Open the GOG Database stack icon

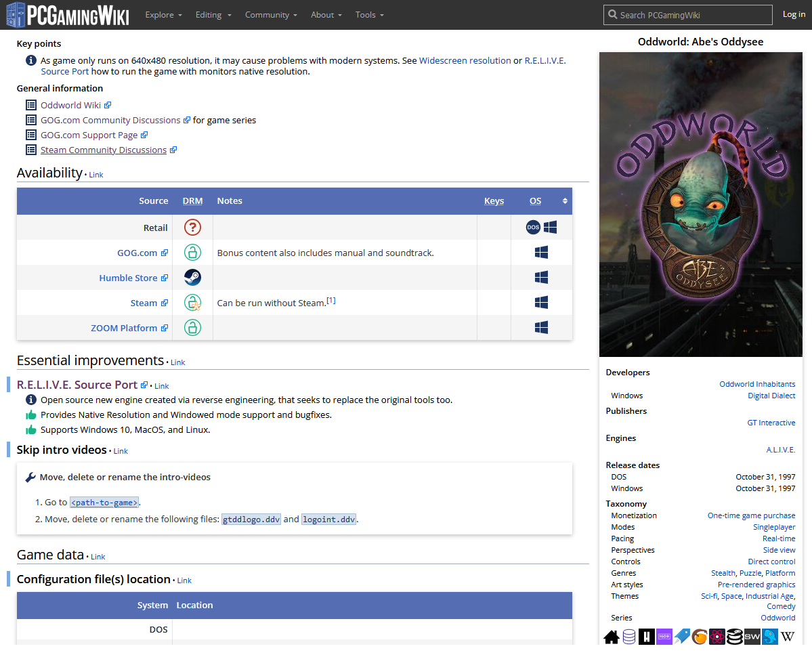(x=629, y=637)
